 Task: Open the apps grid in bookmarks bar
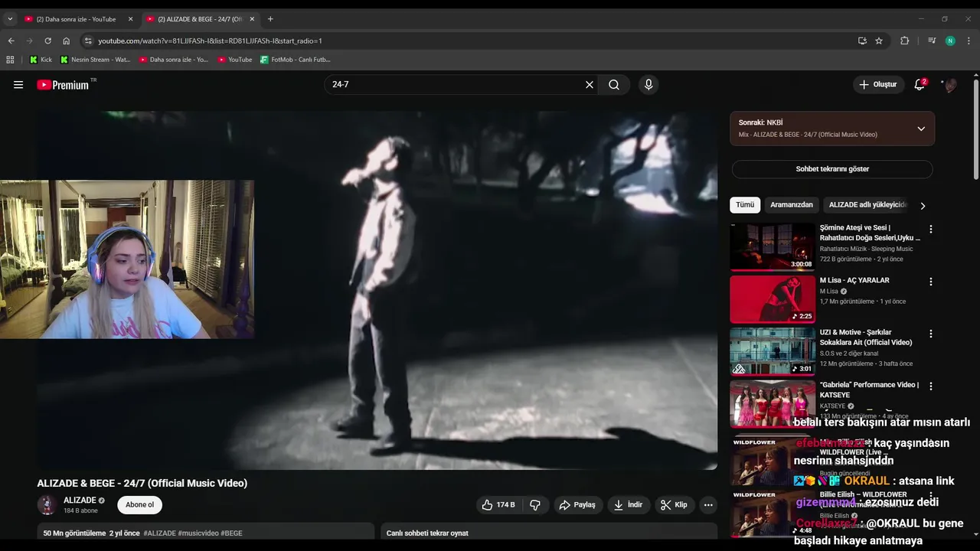(x=10, y=60)
